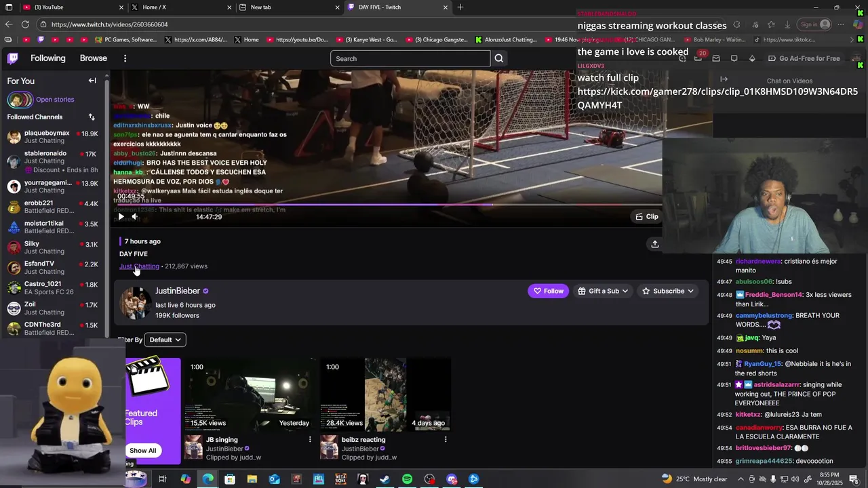This screenshot has height=488, width=868.
Task: Expand the Gift a Sub dropdown
Action: tap(603, 291)
